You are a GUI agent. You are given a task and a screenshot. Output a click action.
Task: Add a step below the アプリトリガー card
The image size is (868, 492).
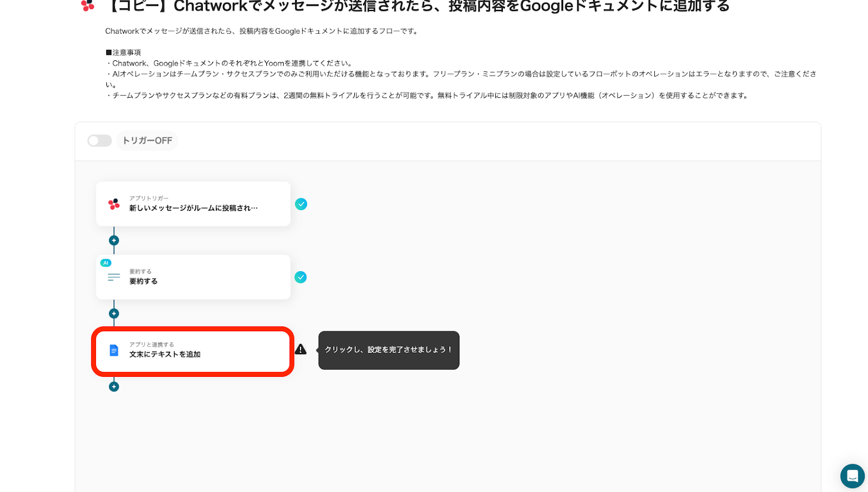pos(114,241)
